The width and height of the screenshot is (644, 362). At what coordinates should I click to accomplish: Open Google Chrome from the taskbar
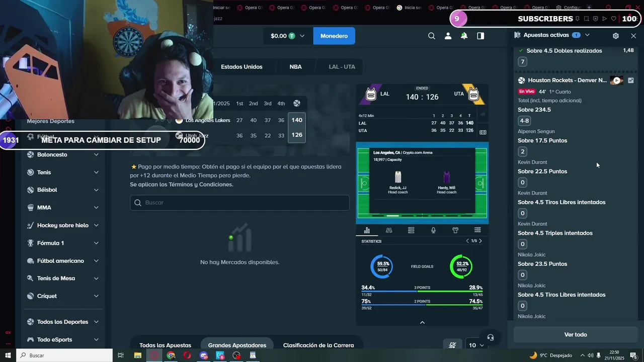[171, 355]
